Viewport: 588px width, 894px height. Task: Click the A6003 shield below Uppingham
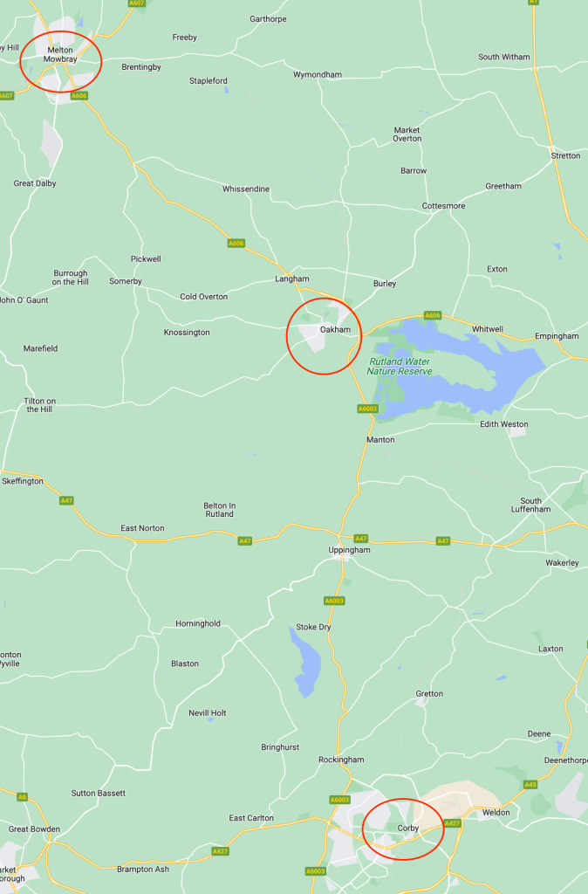pyautogui.click(x=334, y=601)
